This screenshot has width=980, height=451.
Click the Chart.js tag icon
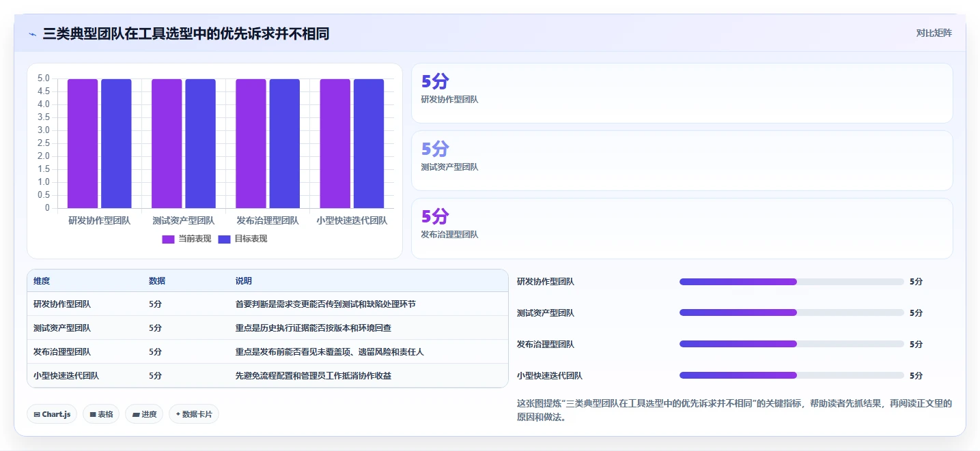click(37, 414)
